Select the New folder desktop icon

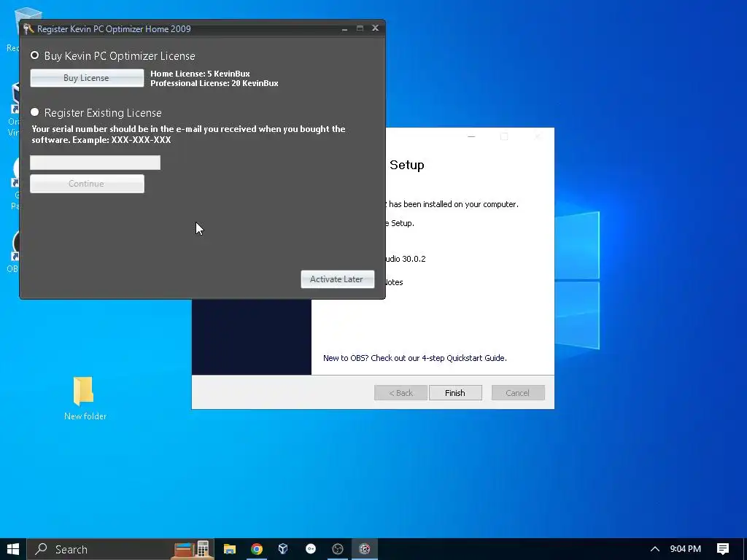pyautogui.click(x=85, y=399)
